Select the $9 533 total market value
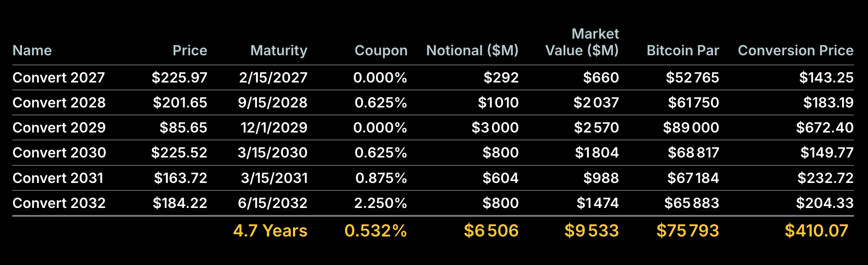Image resolution: width=868 pixels, height=265 pixels. 591,231
